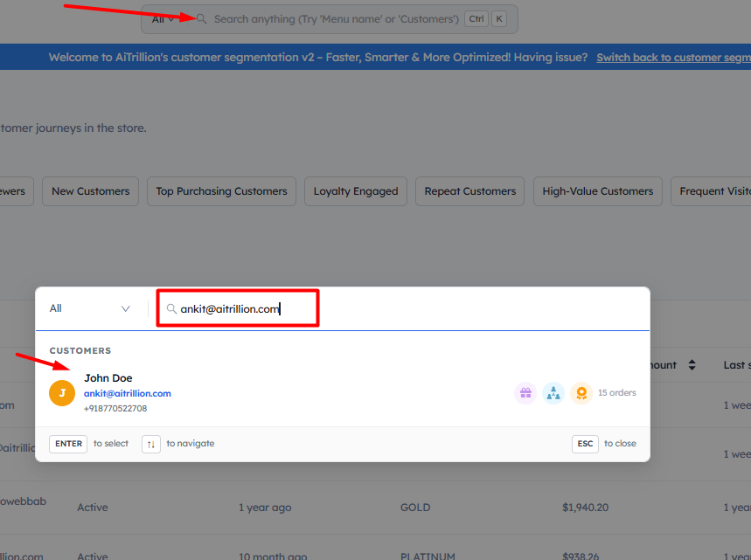The width and height of the screenshot is (751, 560).
Task: Click the up-down navigate arrows key icon
Action: click(151, 444)
